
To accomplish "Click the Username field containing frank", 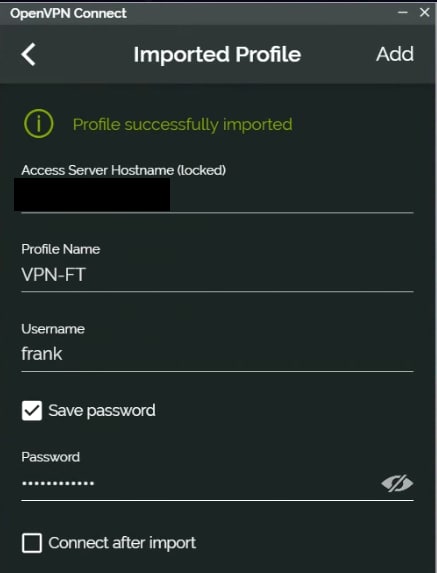I will pos(217,354).
